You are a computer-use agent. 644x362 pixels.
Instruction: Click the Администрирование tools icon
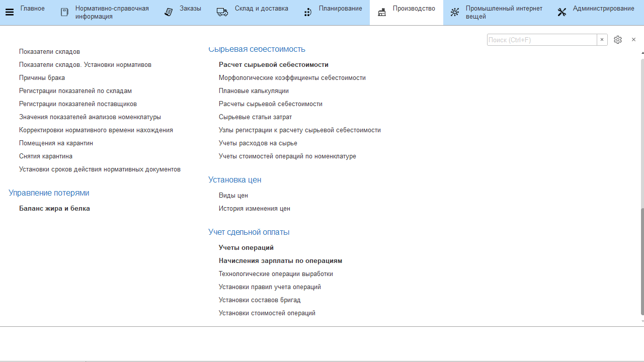(562, 12)
